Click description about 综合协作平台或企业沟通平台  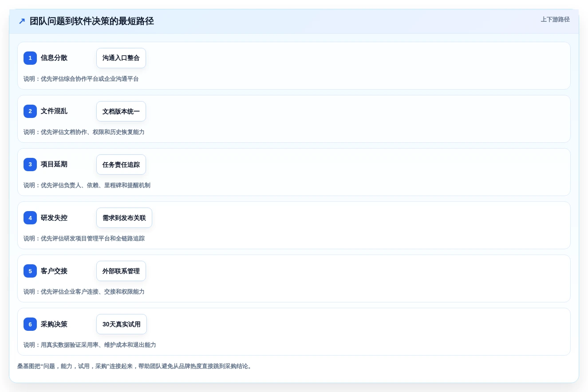pos(81,79)
